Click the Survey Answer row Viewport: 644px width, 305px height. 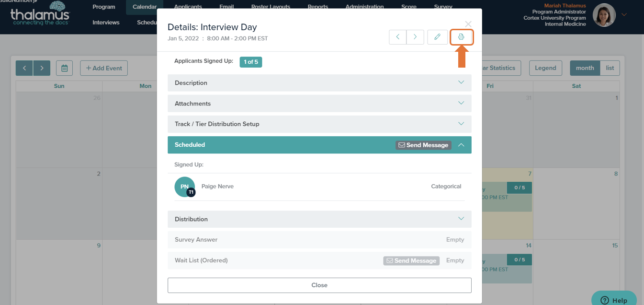click(319, 240)
